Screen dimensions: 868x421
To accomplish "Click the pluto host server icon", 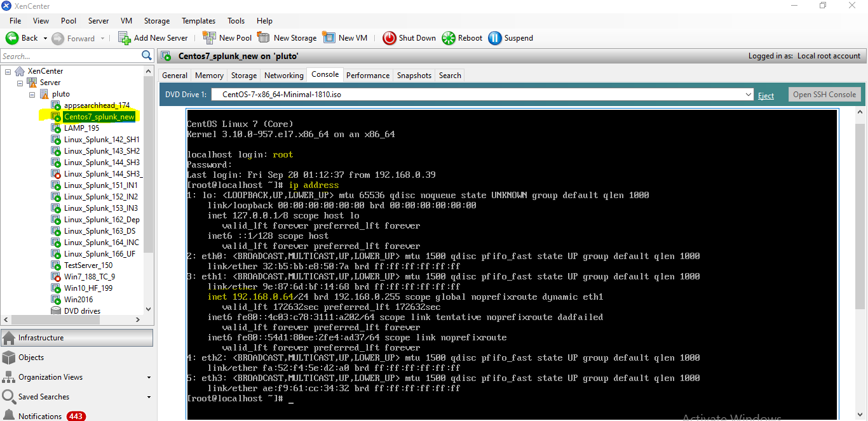I will (x=44, y=94).
